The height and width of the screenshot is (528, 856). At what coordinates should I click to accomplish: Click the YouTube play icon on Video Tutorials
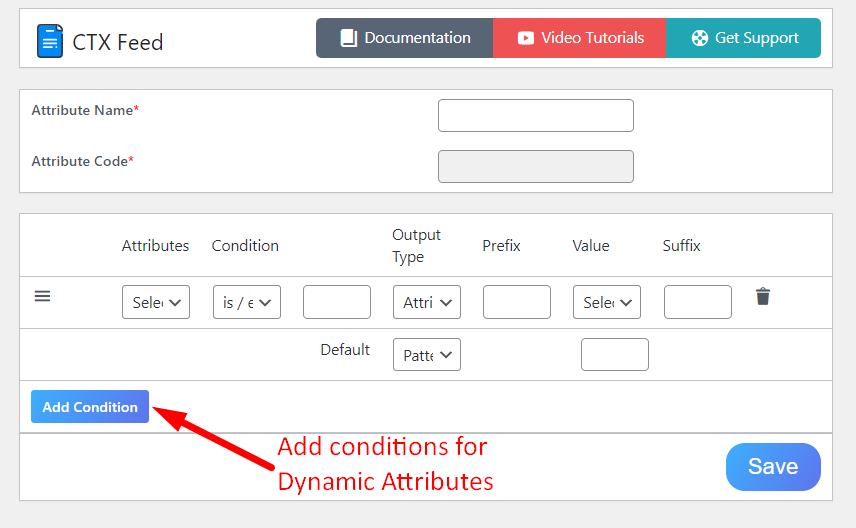point(525,38)
